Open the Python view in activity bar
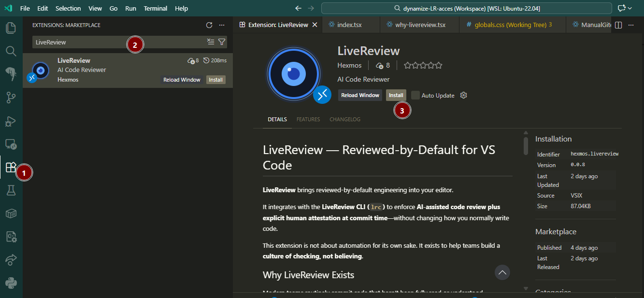Viewport: 644px width, 298px height. (x=11, y=283)
